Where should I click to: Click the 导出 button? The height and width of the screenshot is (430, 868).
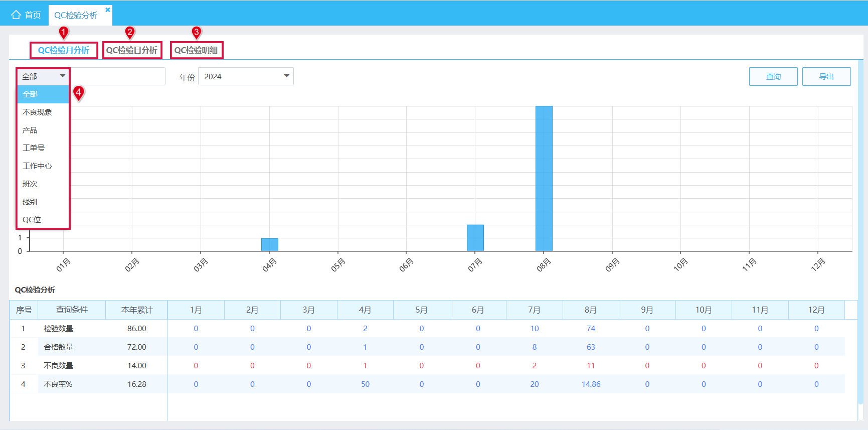tap(826, 77)
